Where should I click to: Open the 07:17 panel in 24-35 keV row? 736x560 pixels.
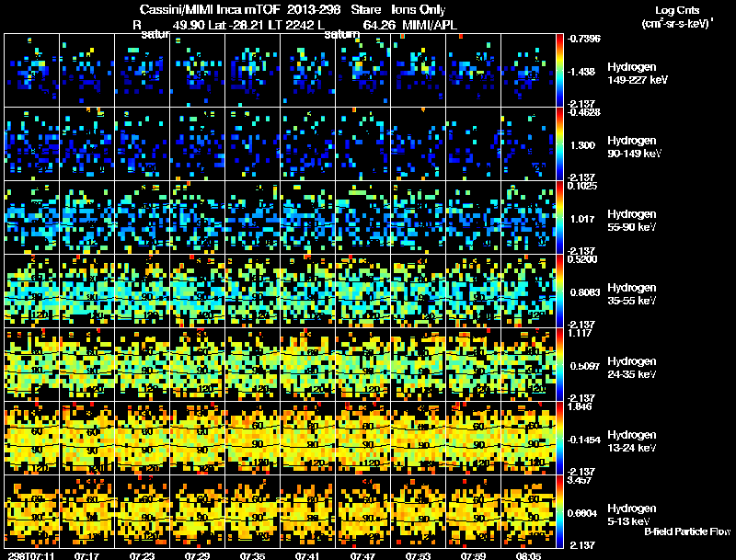(86, 365)
